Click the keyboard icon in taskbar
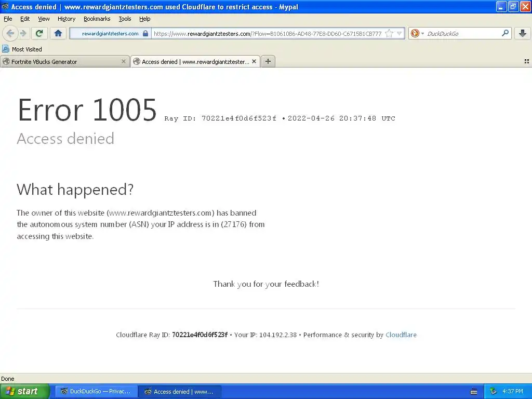532x399 pixels. coord(474,392)
